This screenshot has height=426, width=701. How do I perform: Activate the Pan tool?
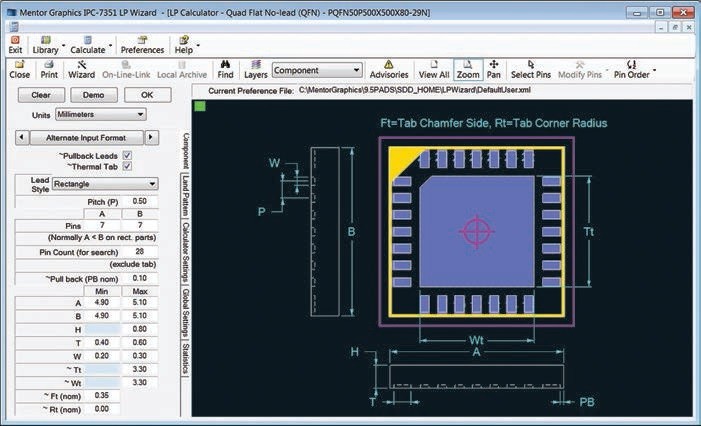(x=494, y=70)
